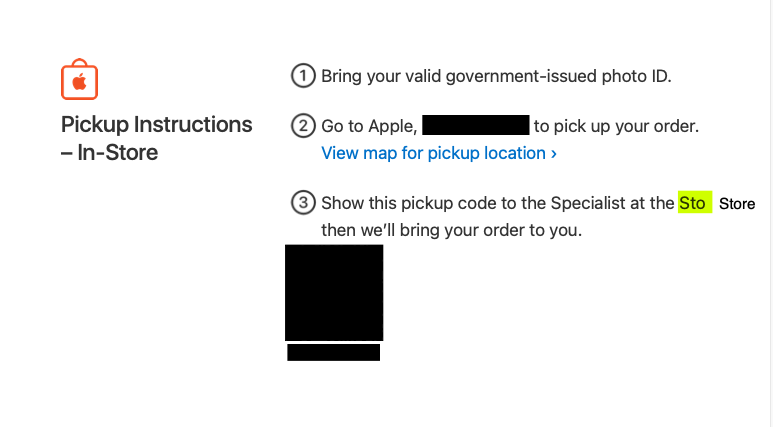The image size is (773, 427).
Task: Click the 'to pick up your order' text
Action: (616, 126)
